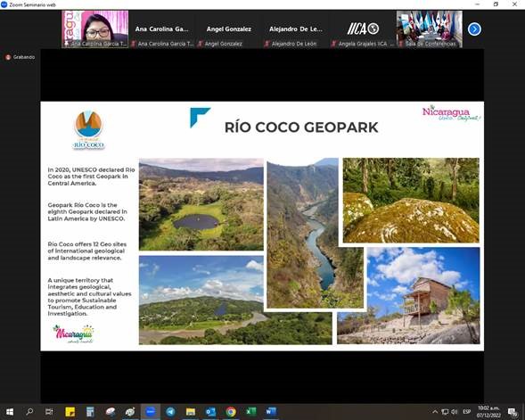Click the mossy boulder forest photo
The width and height of the screenshot is (525, 420).
point(411,201)
